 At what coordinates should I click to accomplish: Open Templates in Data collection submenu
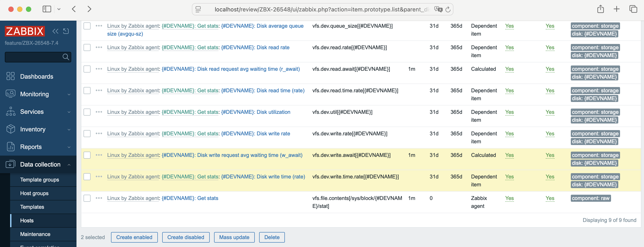[x=32, y=207]
